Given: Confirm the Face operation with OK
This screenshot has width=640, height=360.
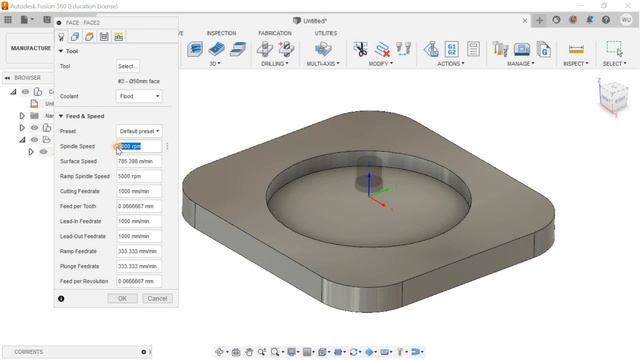Looking at the screenshot, I should tap(122, 299).
